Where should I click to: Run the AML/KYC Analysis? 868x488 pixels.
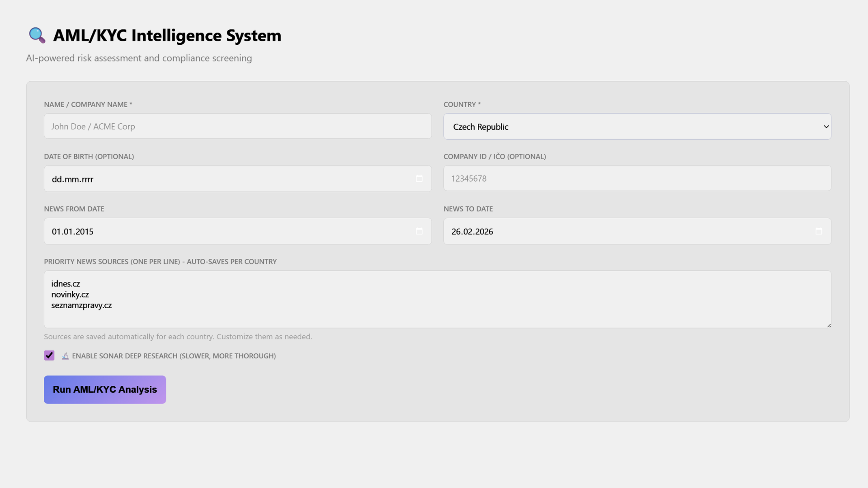(x=105, y=389)
